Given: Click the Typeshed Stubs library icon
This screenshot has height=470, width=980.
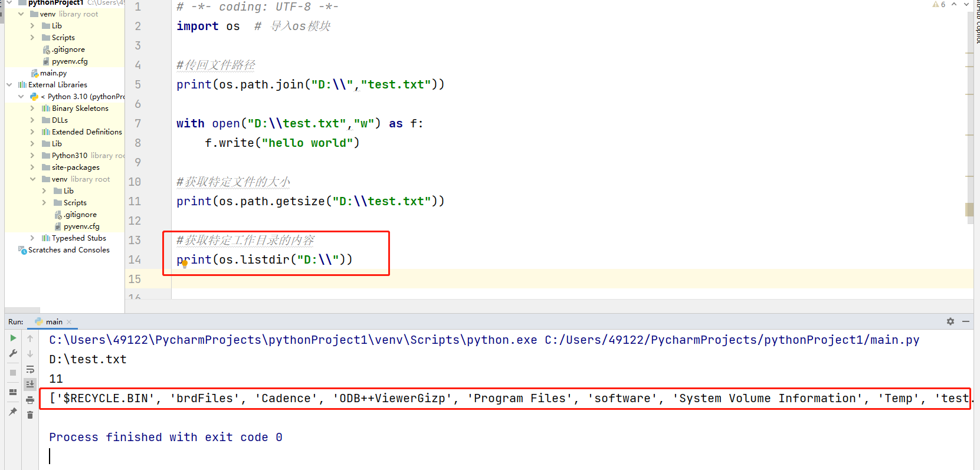Looking at the screenshot, I should (46, 238).
